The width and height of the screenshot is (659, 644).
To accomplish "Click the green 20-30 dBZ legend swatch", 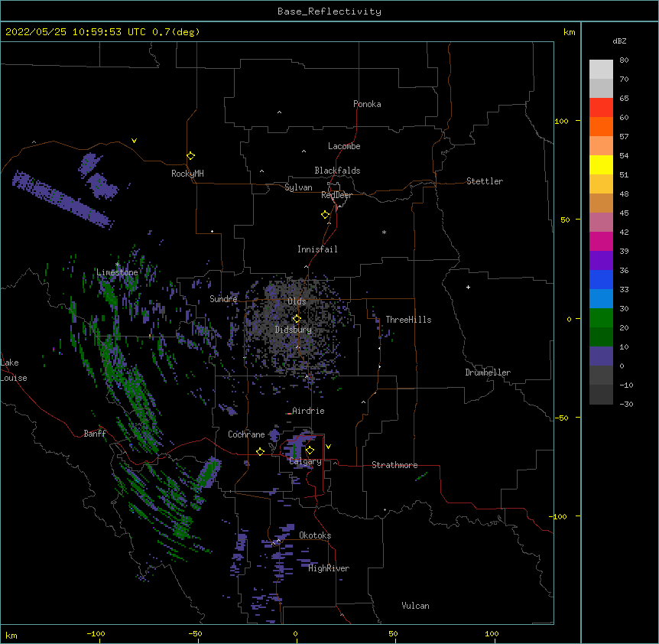I will 601,318.
